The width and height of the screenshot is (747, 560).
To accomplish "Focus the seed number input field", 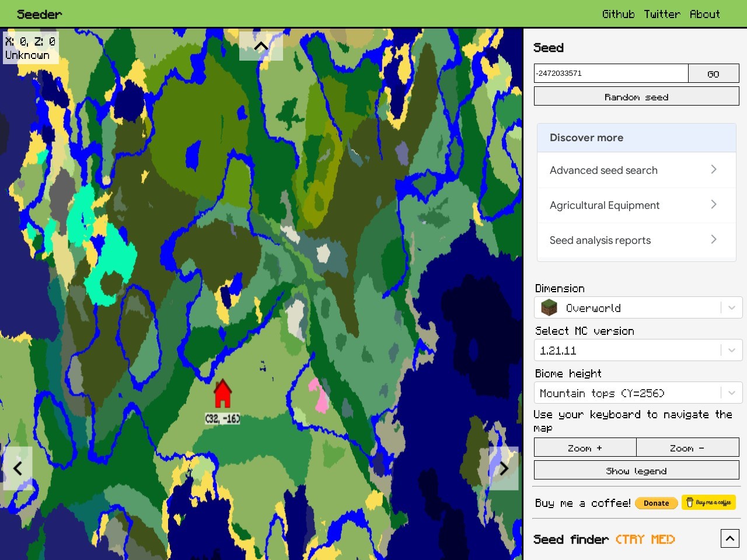I will click(611, 73).
